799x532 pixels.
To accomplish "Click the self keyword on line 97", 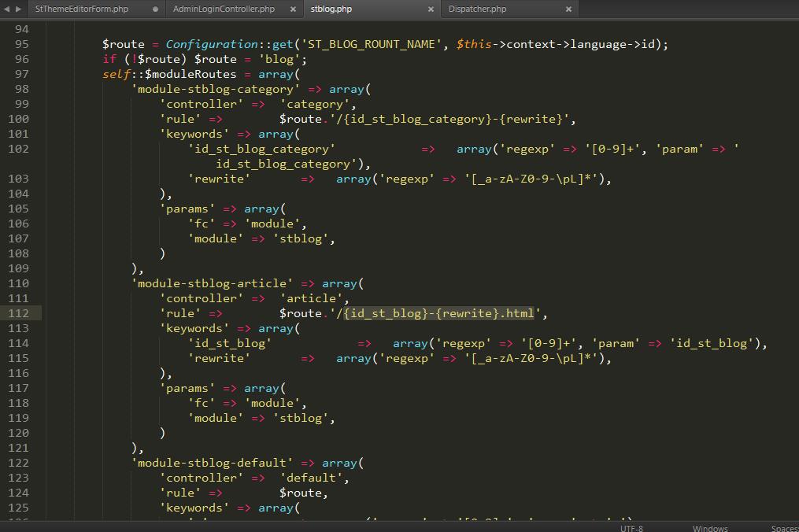I will coord(117,75).
